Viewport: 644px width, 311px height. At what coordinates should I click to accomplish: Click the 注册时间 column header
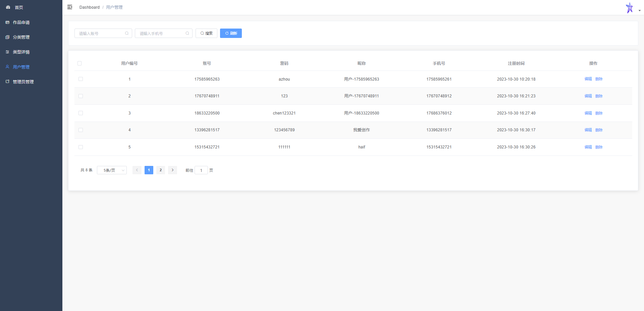(x=516, y=63)
